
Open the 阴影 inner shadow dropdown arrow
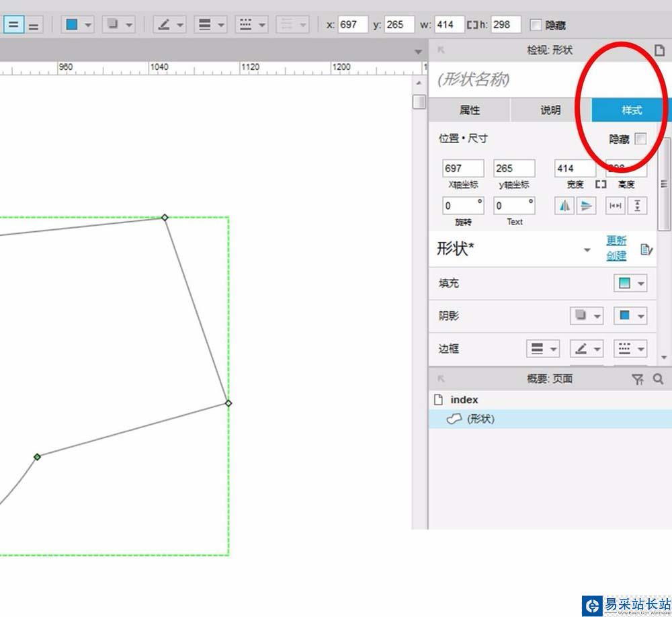pos(640,317)
